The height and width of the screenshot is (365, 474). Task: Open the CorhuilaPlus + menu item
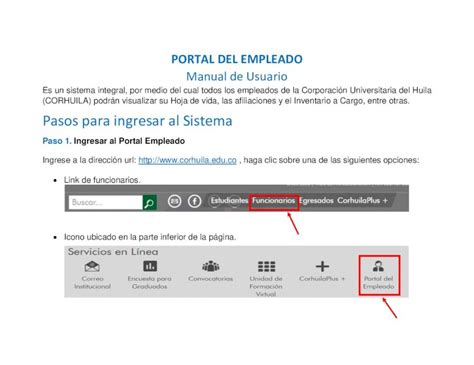tap(363, 201)
